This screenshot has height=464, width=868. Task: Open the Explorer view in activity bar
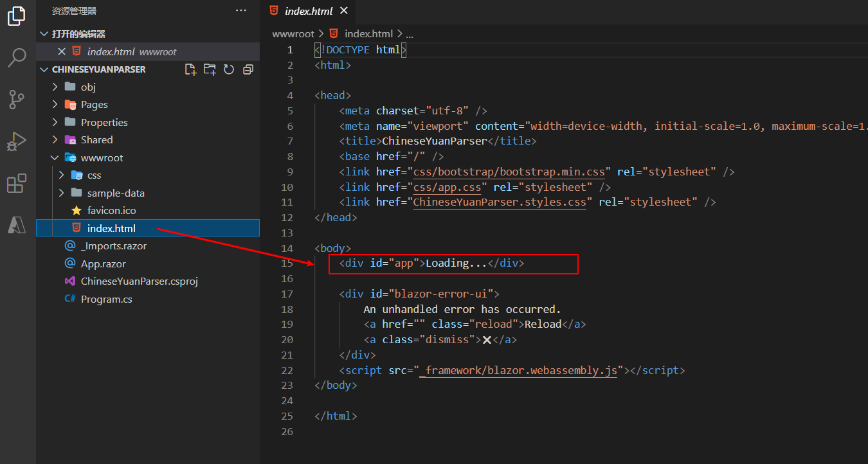click(17, 15)
